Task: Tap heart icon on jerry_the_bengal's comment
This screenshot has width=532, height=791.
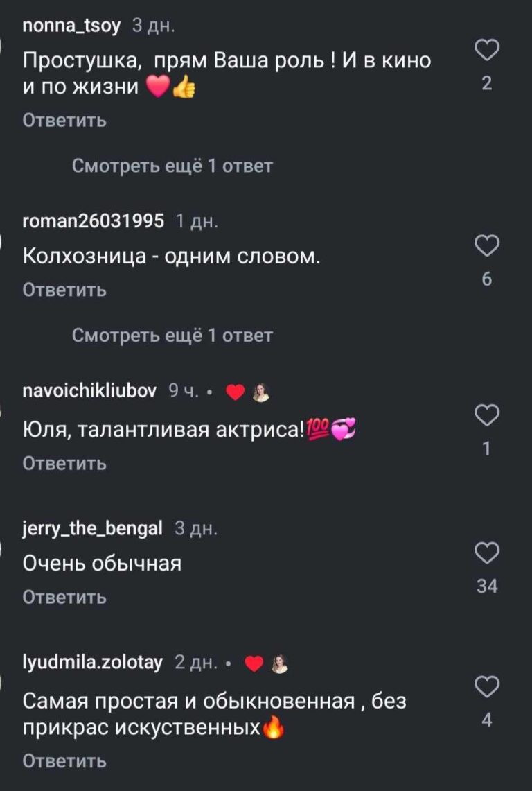Action: coord(488,553)
